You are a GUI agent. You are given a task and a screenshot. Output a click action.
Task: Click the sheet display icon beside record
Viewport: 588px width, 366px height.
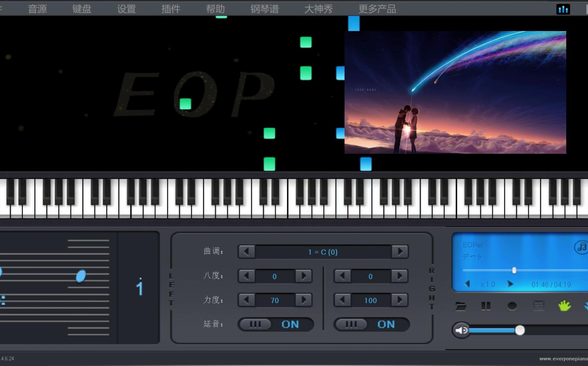point(538,306)
